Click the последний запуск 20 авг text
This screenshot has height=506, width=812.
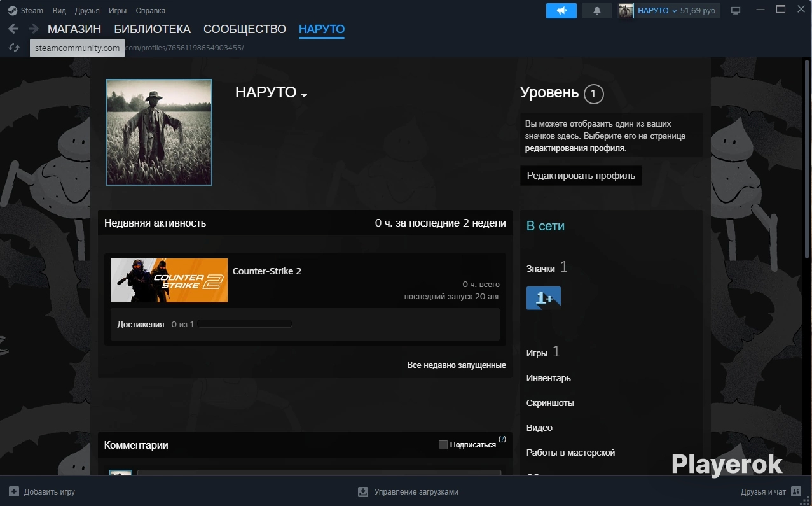pos(452,297)
